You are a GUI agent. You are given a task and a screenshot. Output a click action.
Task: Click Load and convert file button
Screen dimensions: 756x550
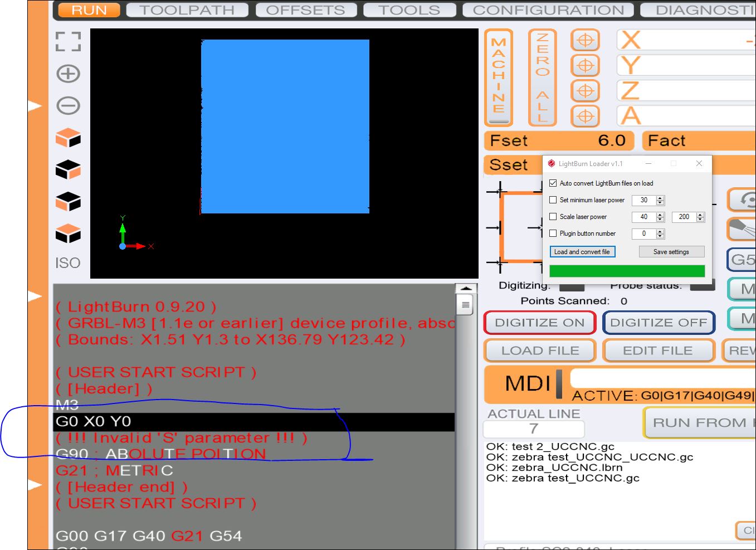click(582, 252)
